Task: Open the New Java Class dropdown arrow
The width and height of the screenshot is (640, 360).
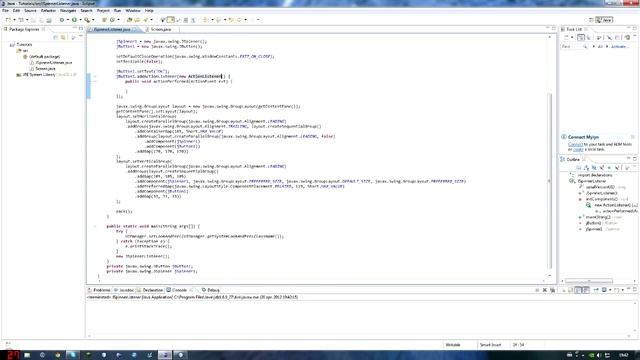Action: [x=118, y=20]
